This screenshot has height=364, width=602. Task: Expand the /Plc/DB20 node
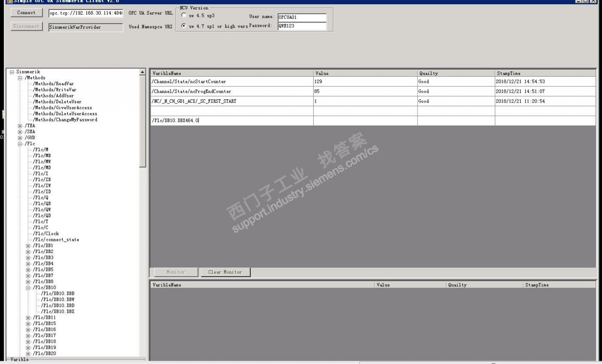[x=28, y=354]
